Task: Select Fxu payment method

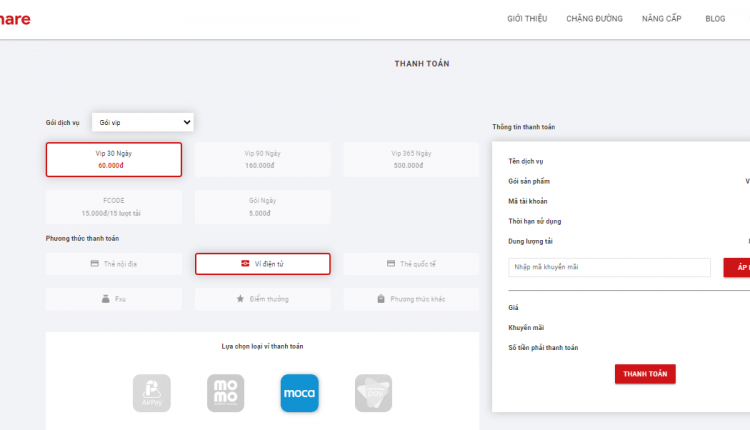Action: pyautogui.click(x=114, y=299)
